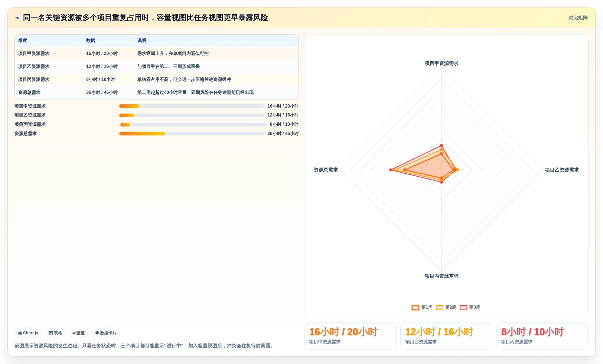Click the 资源总需求 progress bar

coord(192,134)
